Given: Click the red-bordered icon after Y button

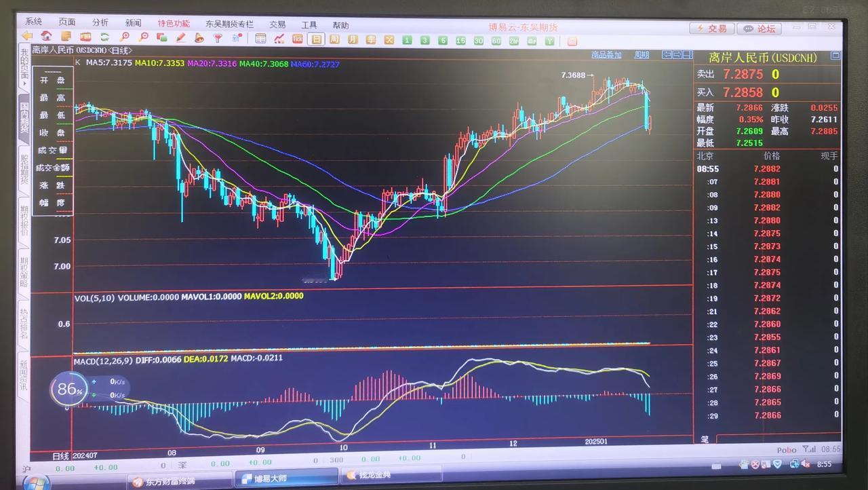Looking at the screenshot, I should pos(572,41).
